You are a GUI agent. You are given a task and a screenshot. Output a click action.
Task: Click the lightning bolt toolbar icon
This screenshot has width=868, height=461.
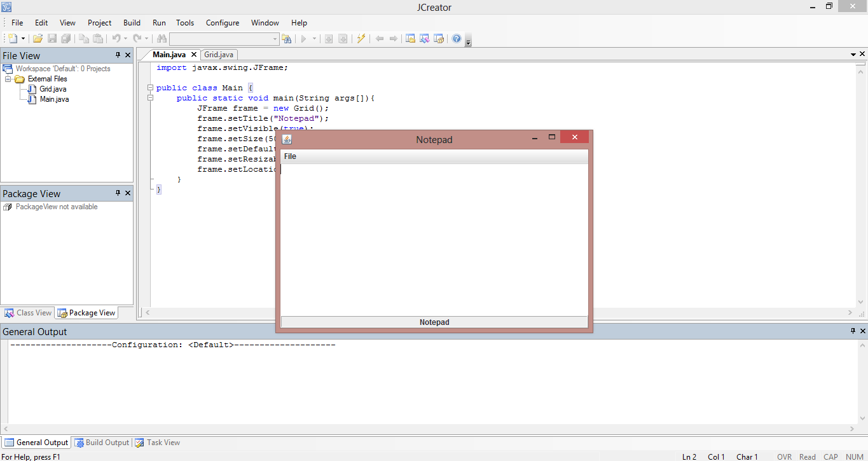click(361, 39)
